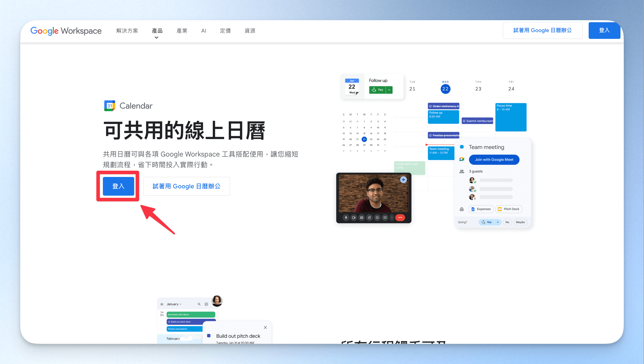644x364 pixels.
Task: Open the 解決方案 navigation menu
Action: (127, 31)
